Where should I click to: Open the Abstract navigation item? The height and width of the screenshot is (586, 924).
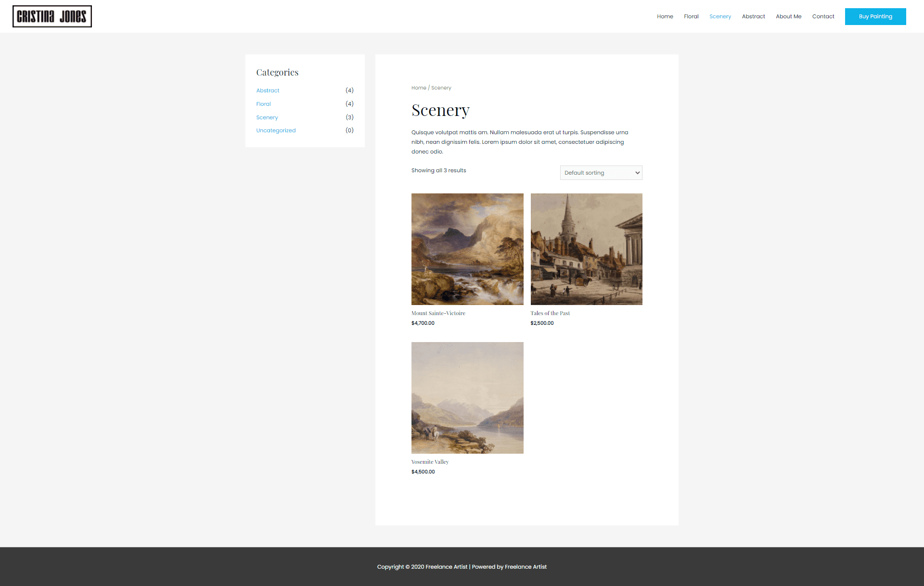(x=753, y=16)
